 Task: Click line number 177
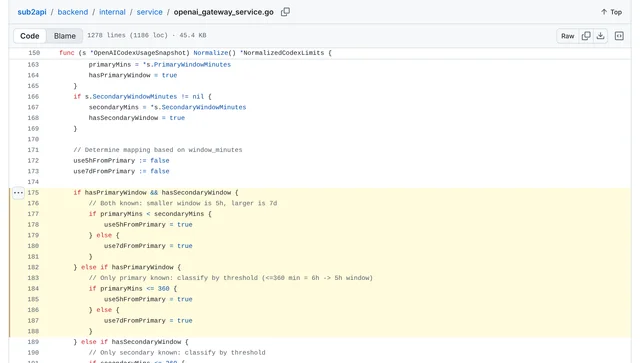(33, 214)
